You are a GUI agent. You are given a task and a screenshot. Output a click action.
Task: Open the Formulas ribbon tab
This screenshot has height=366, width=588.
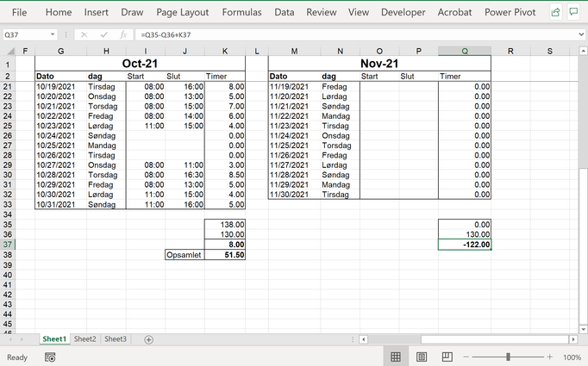[242, 12]
